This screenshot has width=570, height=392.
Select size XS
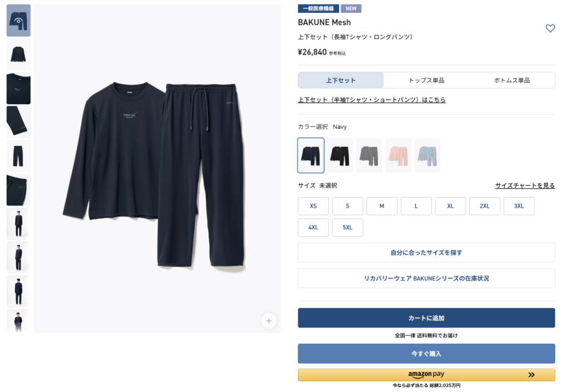click(313, 206)
